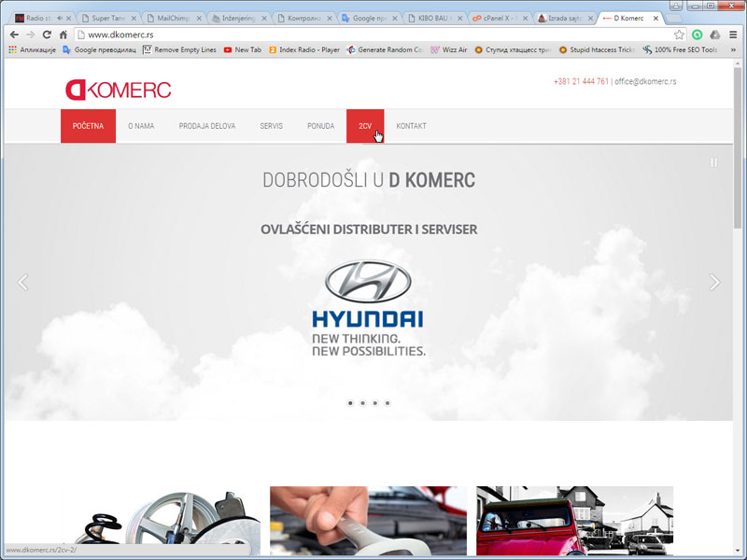This screenshot has height=560, width=747.
Task: Open the New Tab YouTube bookmark
Action: 243,49
